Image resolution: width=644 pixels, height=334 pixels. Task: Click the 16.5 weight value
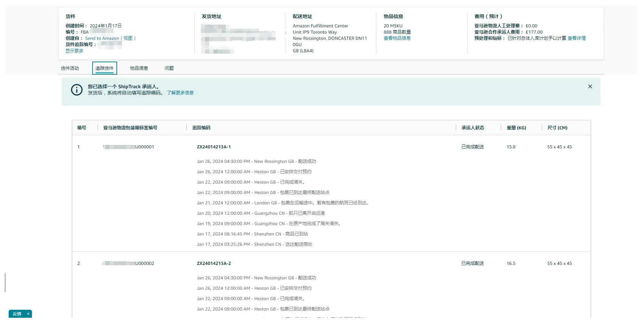click(511, 263)
